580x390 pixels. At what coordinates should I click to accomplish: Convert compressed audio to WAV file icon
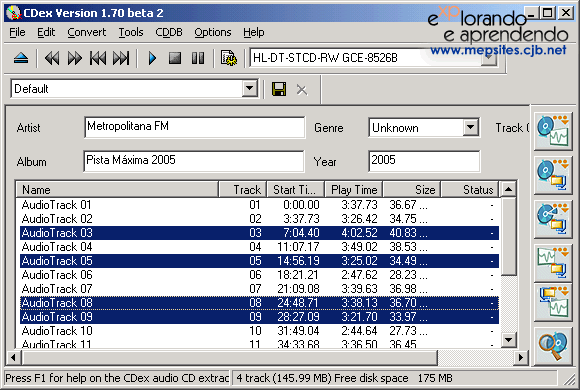click(553, 302)
